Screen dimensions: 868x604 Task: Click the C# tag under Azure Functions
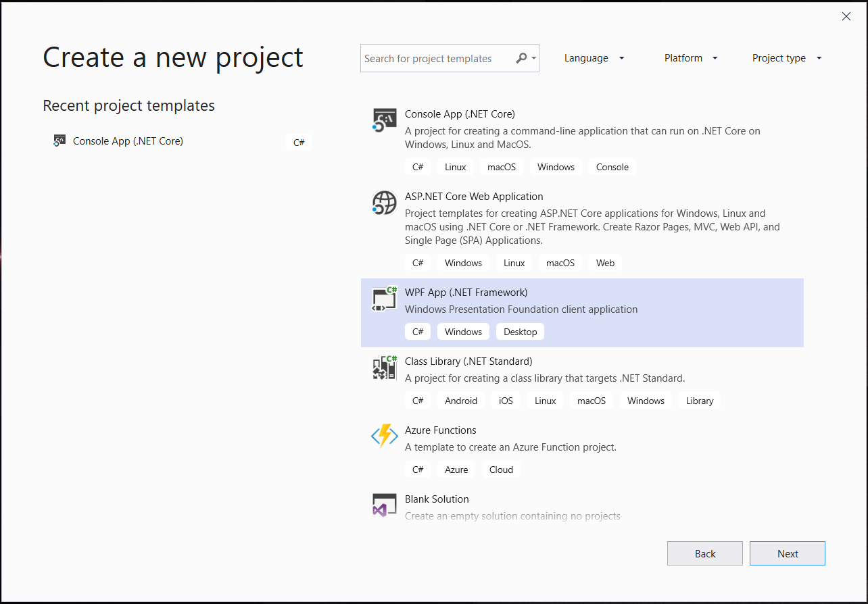click(418, 470)
